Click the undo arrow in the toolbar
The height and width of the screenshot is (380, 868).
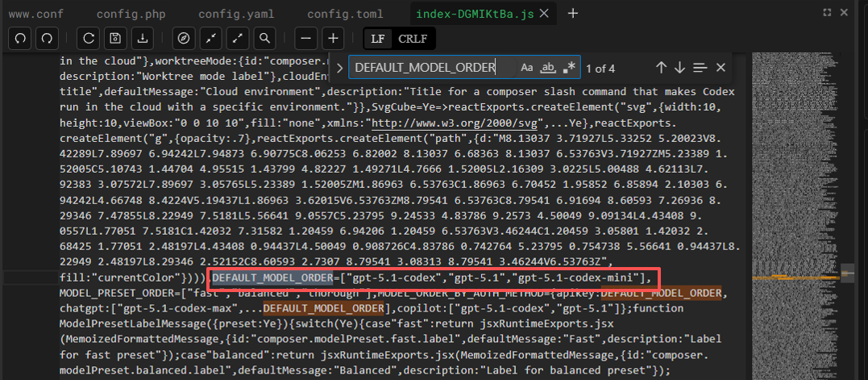pos(20,38)
